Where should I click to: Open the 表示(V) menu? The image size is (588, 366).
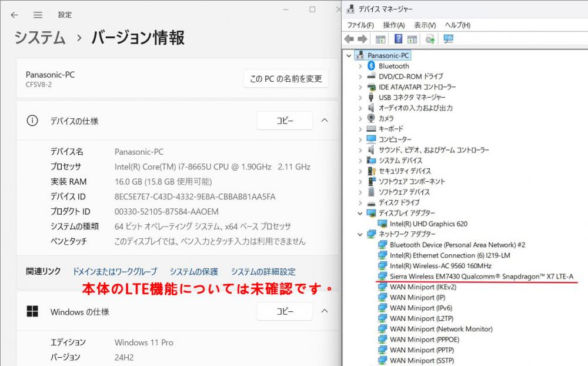[425, 25]
